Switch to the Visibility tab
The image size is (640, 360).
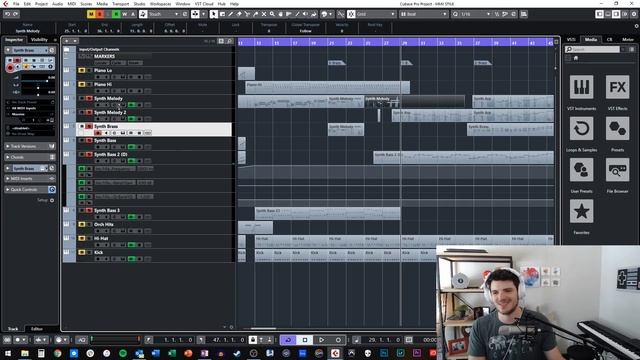click(40, 40)
